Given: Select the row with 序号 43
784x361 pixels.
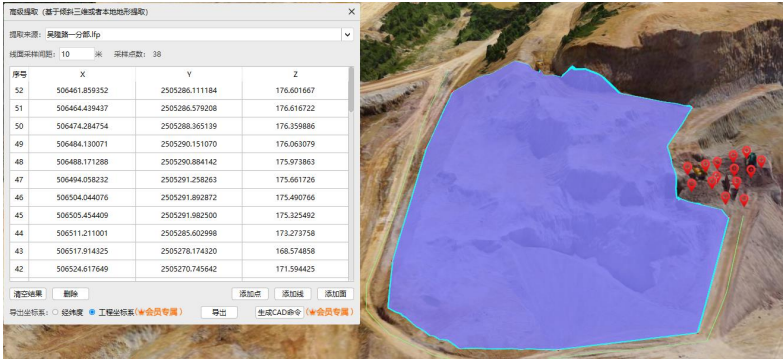Looking at the screenshot, I should click(x=179, y=251).
